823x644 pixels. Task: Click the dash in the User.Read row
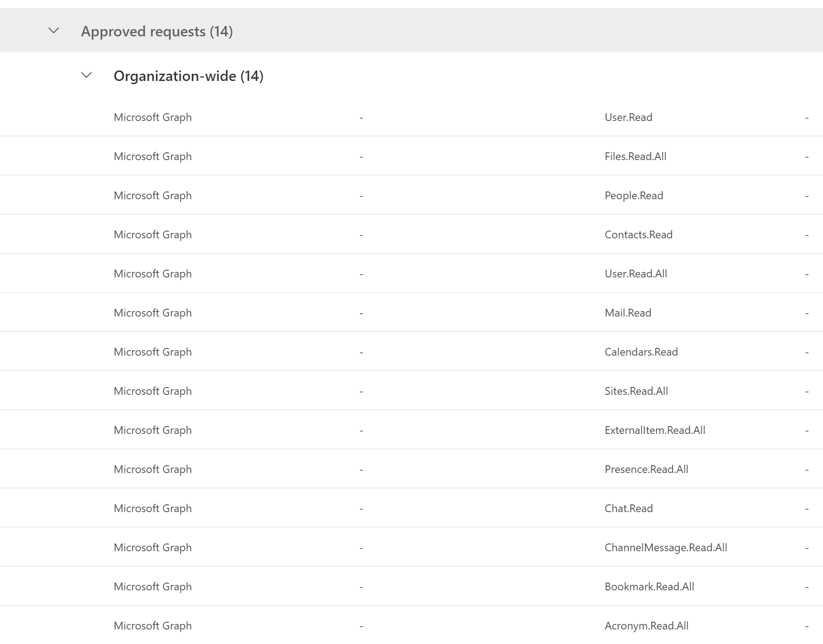(x=361, y=117)
